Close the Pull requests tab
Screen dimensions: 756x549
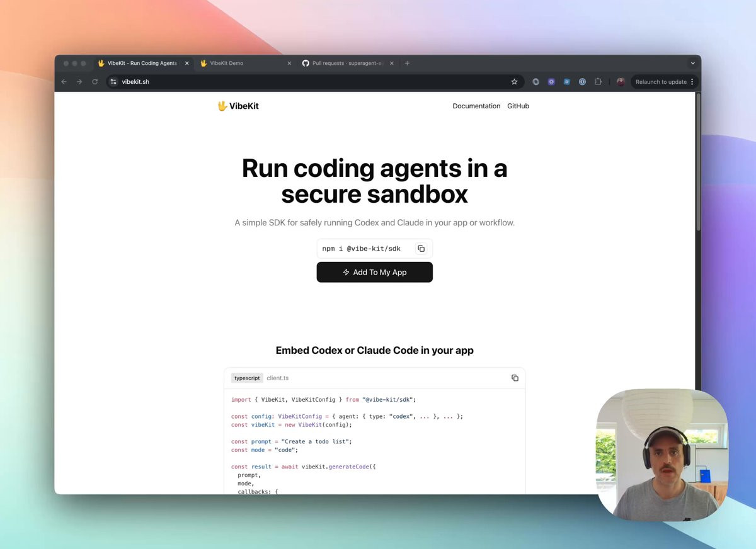click(392, 63)
